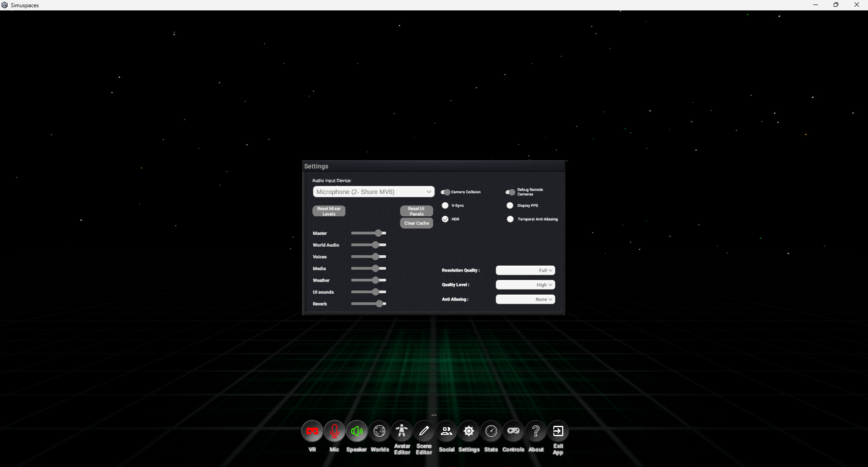868x467 pixels.
Task: Click the 'Anti Aliasing :' label
Action: click(455, 299)
